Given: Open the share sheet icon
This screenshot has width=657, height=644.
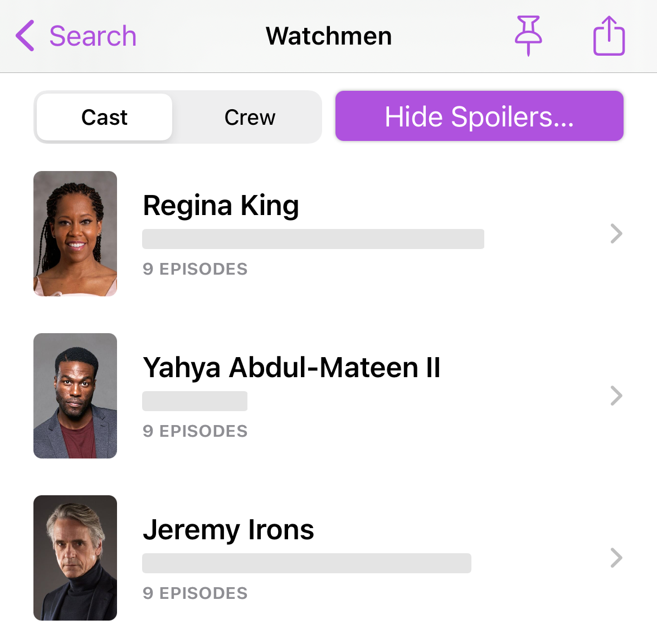Looking at the screenshot, I should tap(609, 36).
